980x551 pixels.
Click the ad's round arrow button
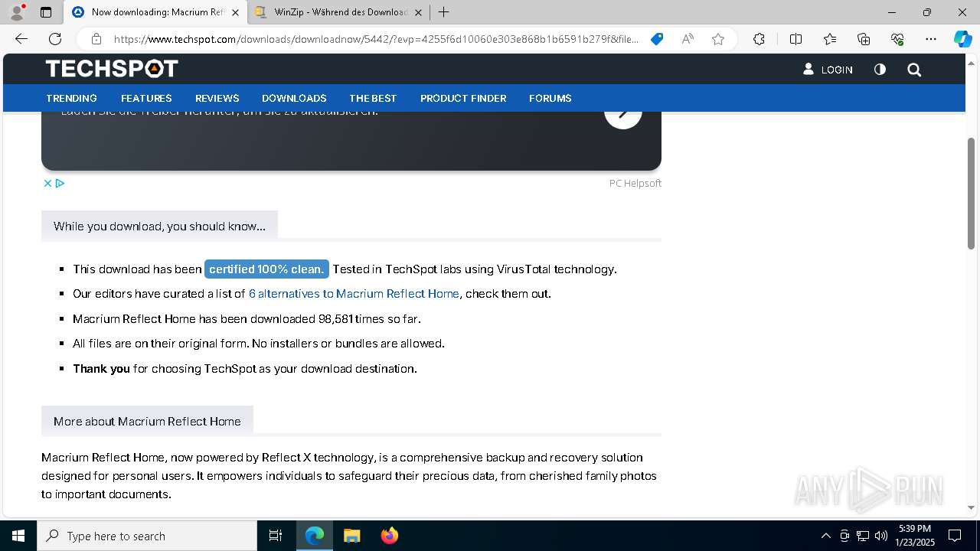[x=622, y=116]
